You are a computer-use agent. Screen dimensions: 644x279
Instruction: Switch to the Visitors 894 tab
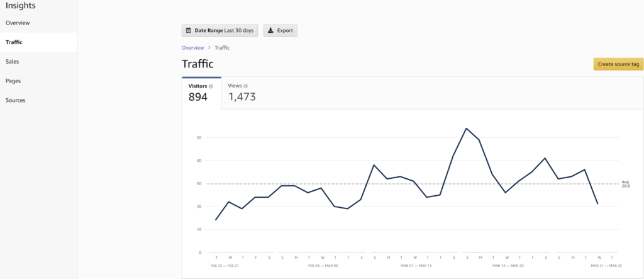(201, 93)
